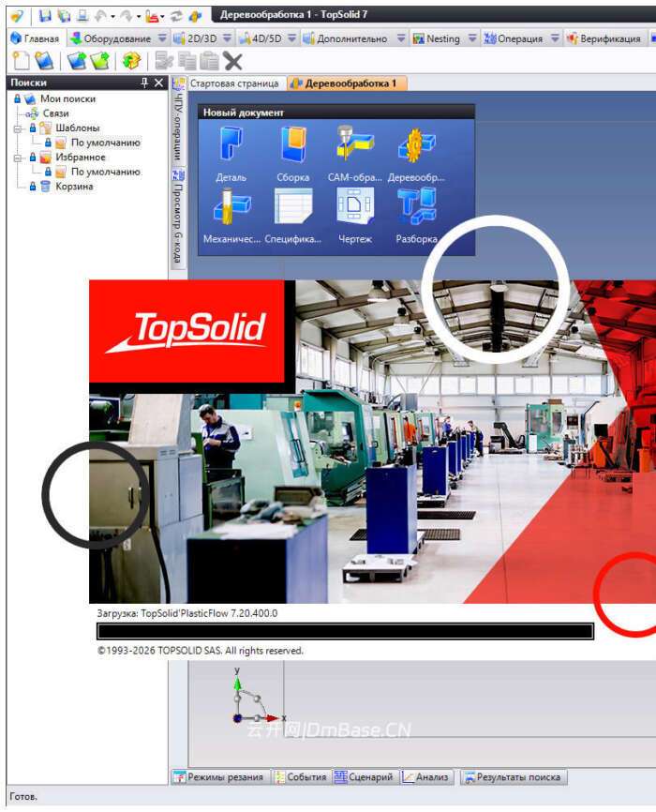
Task: Click the Print icon in quick access bar
Action: 82,16
